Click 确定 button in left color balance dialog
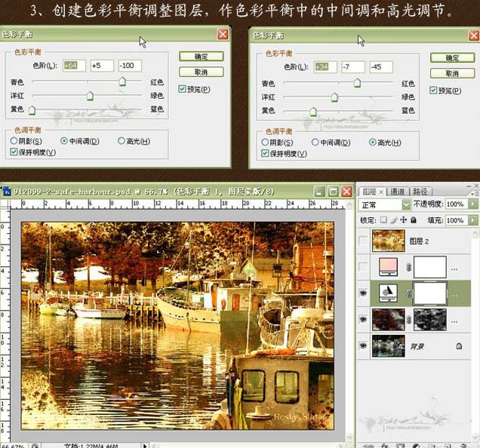The width and height of the screenshot is (480, 448). tap(201, 57)
